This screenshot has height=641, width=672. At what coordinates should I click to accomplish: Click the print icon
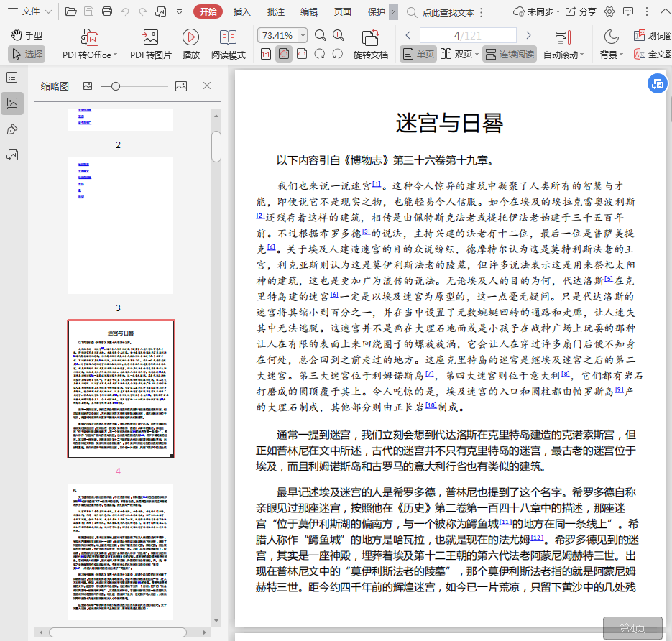coord(106,11)
